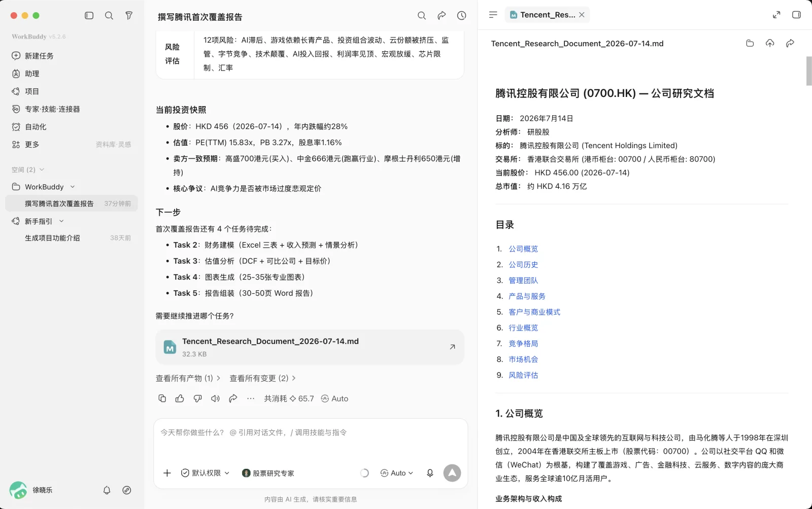812x509 pixels.
Task: Expand the WorkBuddy space chevron
Action: (73, 187)
